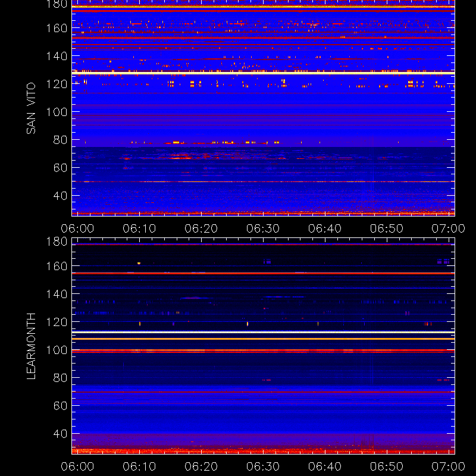Viewport: 476px width, 476px height.
Task: Click the 120 tick label on LEARMONTH plot
Action: pyautogui.click(x=57, y=322)
